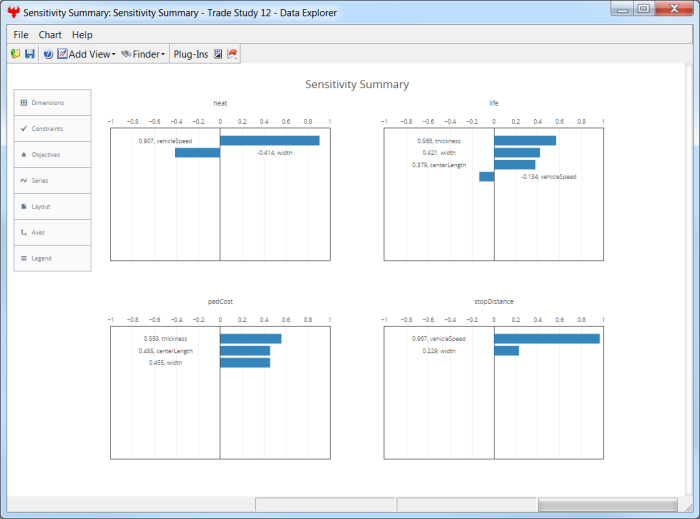Viewport: 700px width, 519px height.
Task: Open the Chart menu
Action: pos(50,35)
